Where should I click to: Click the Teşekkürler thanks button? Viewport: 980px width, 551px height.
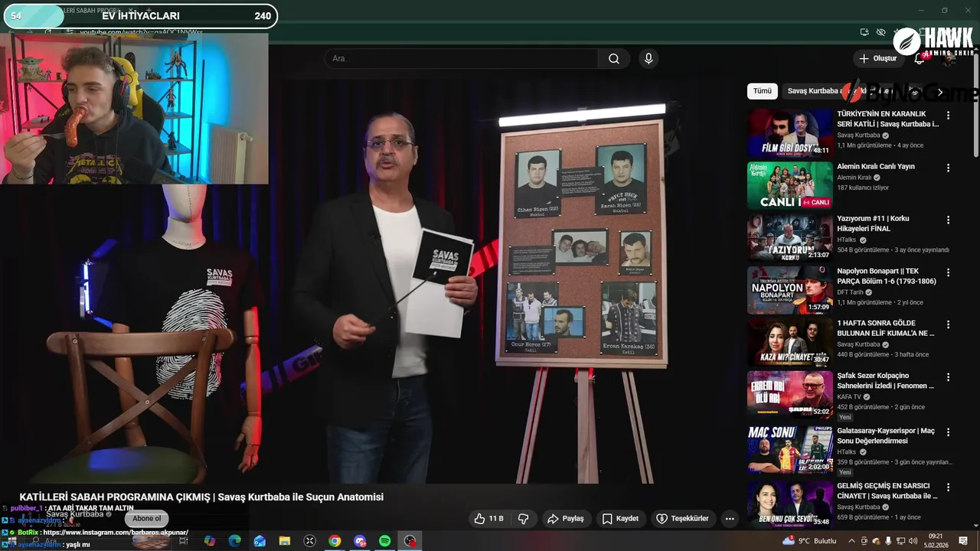[682, 518]
